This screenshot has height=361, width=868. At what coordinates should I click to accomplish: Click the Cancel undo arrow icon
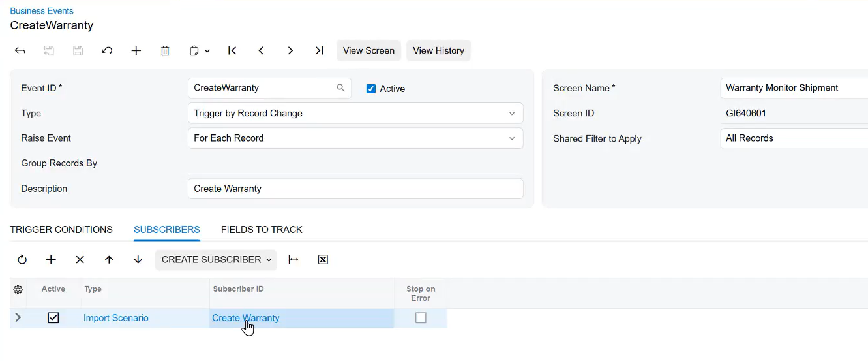tap(107, 50)
